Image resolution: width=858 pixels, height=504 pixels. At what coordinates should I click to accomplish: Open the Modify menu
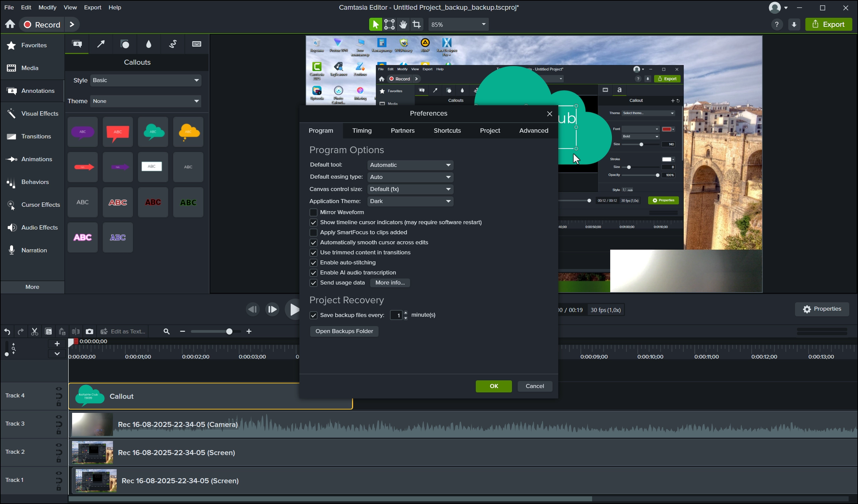pyautogui.click(x=47, y=7)
